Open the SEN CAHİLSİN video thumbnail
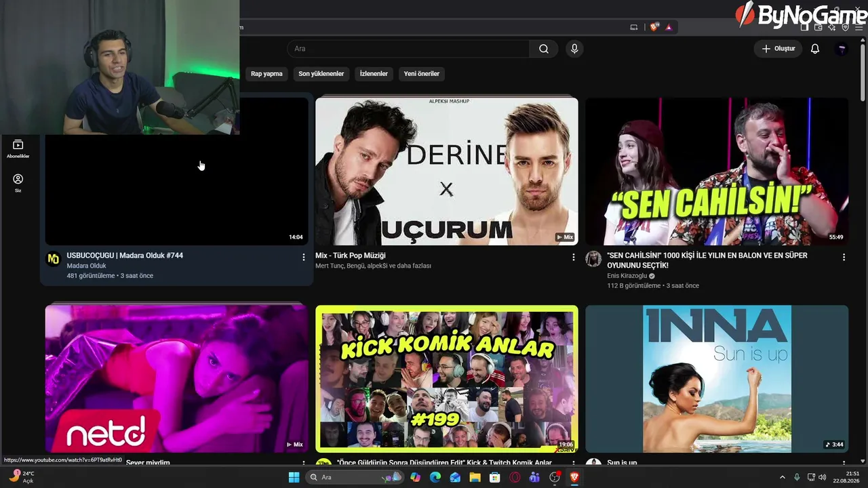 pos(717,171)
